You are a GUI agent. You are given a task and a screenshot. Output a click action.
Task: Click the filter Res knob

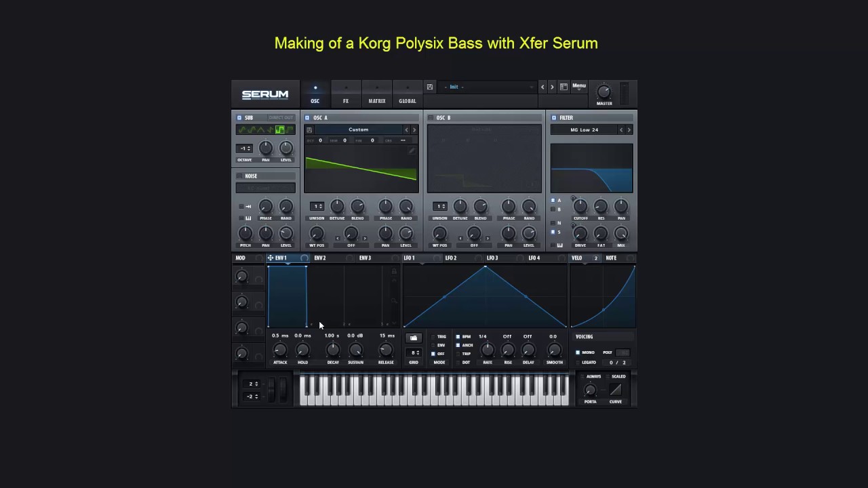600,206
